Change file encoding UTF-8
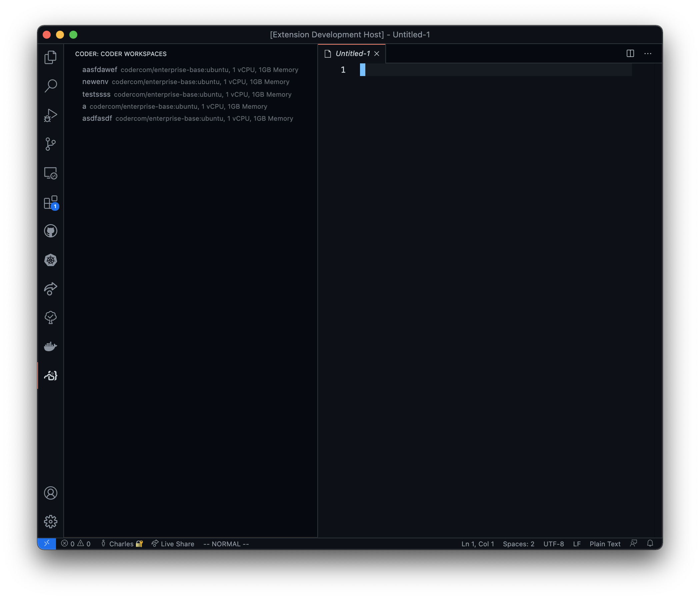The height and width of the screenshot is (599, 700). pyautogui.click(x=553, y=544)
